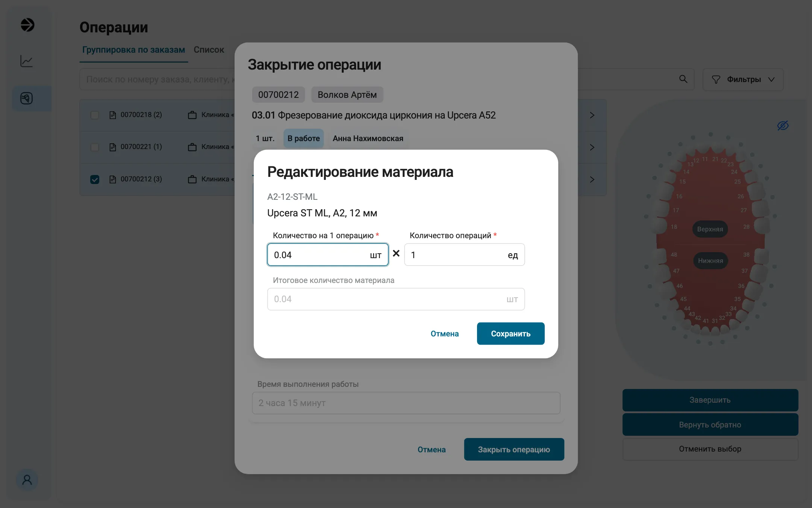Click the Отменить выбор button
This screenshot has width=812, height=508.
click(x=710, y=449)
